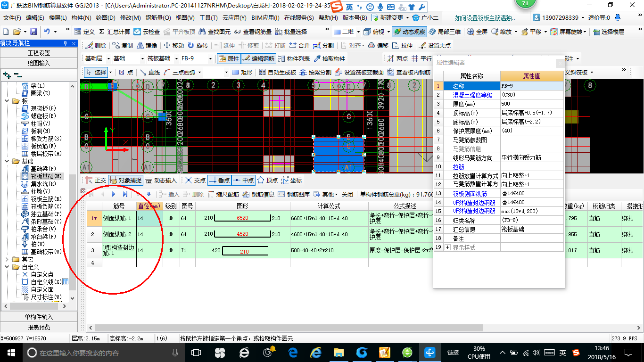The width and height of the screenshot is (644, 362).
Task: Click 缩尺配筋 scaled rebar tool
Action: 223,194
